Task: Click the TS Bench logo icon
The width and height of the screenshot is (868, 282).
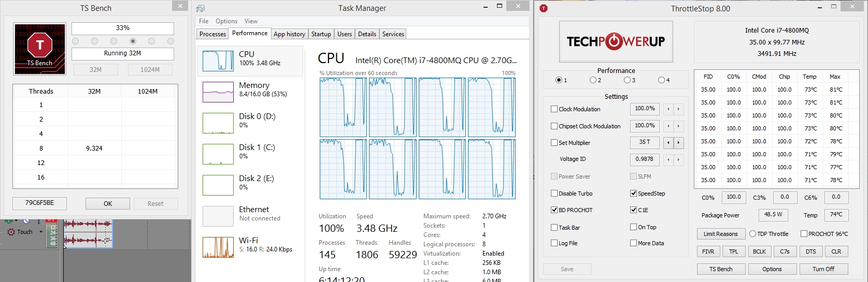Action: [x=40, y=49]
